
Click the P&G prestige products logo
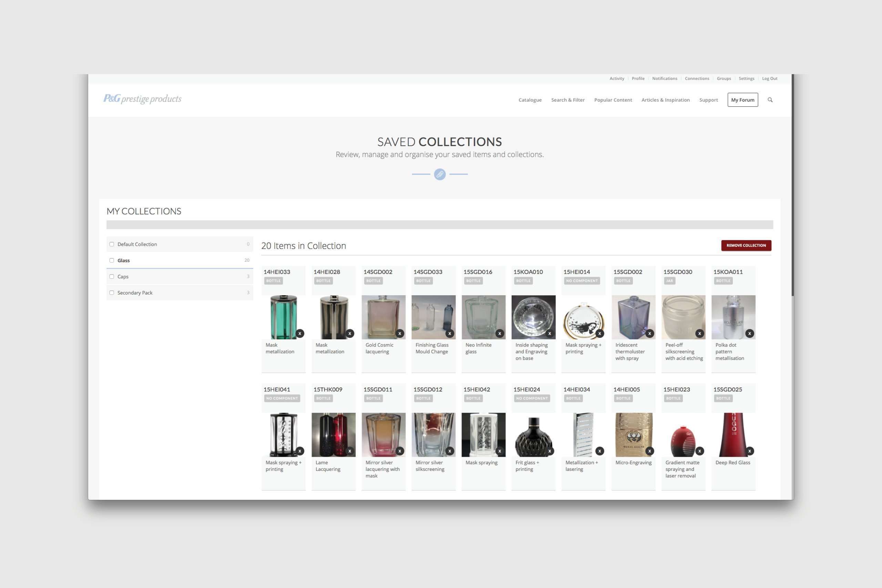pyautogui.click(x=143, y=99)
